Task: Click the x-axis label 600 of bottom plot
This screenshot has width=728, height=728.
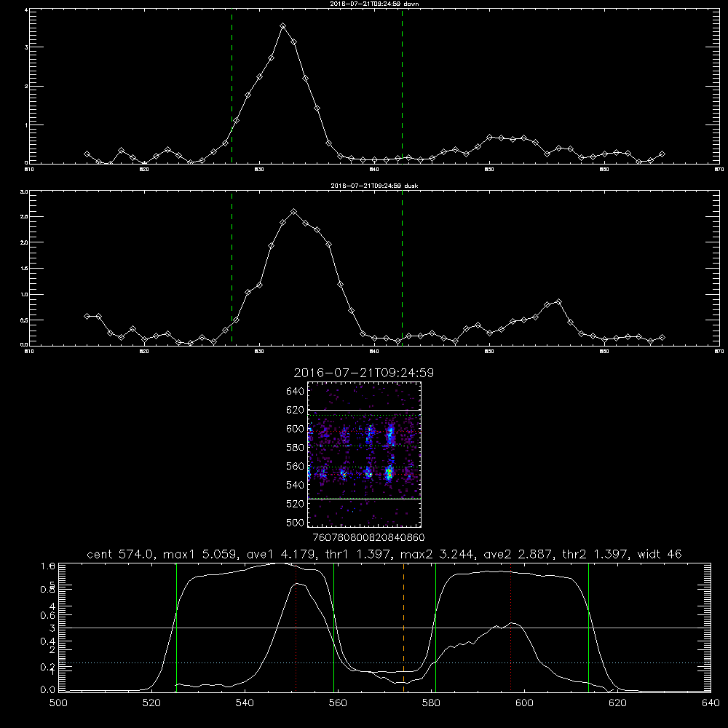Action: click(525, 703)
